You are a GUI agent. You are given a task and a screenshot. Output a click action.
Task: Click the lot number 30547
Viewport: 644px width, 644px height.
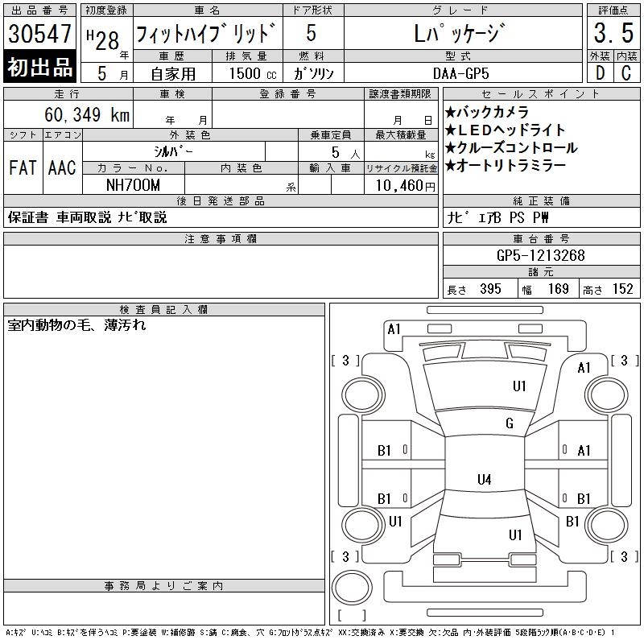pos(39,34)
